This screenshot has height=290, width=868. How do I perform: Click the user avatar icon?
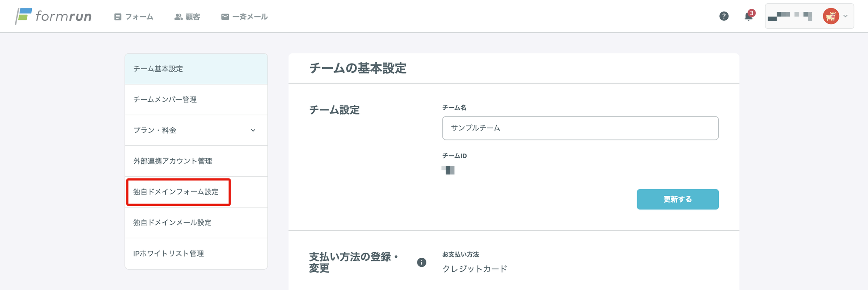click(831, 16)
